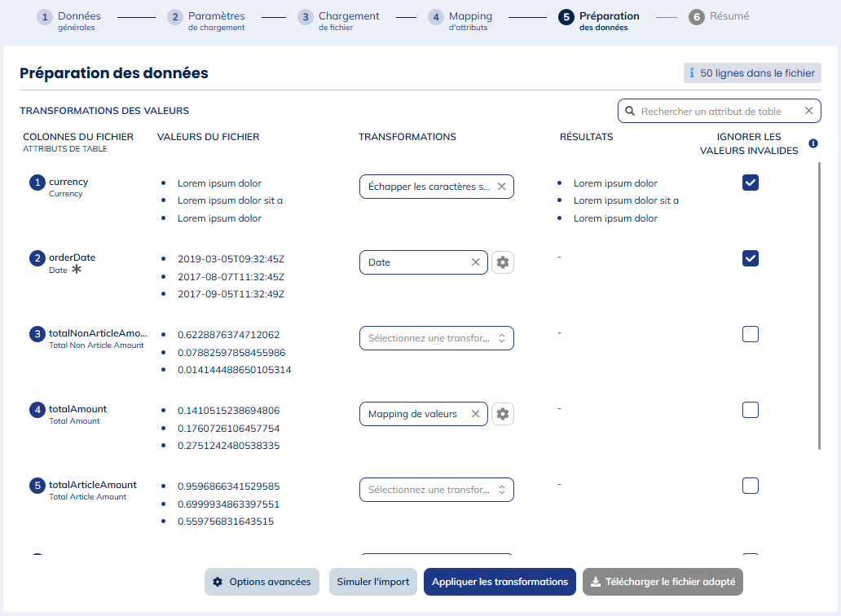Open settings gear for totalAmount value mapping
This screenshot has width=841, height=616.
tap(503, 414)
